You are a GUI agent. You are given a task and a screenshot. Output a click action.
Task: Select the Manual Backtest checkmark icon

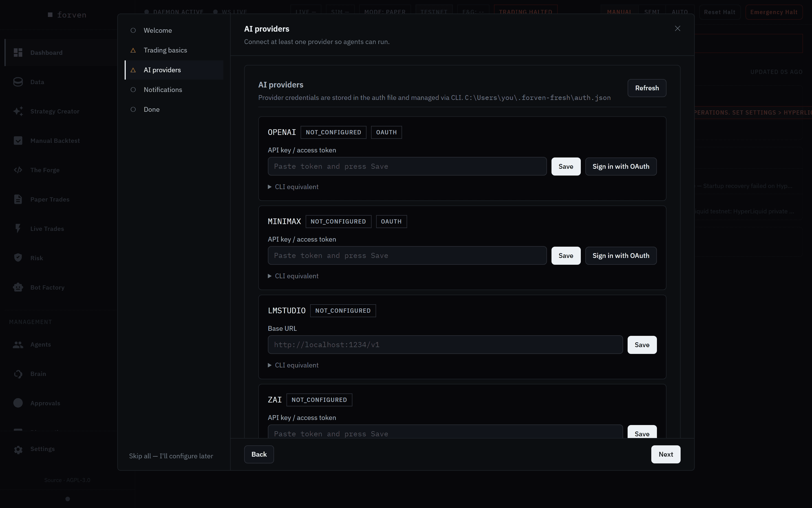point(18,141)
